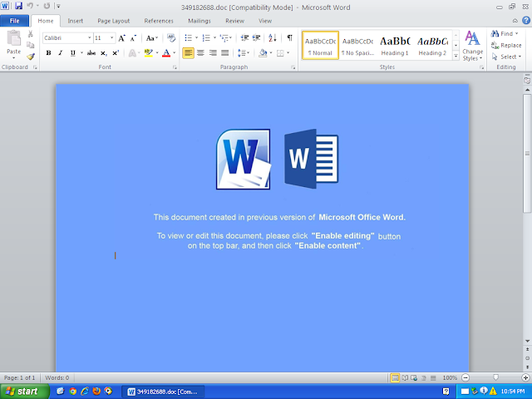Click the Windows start button
The image size is (532, 399).
point(24,392)
